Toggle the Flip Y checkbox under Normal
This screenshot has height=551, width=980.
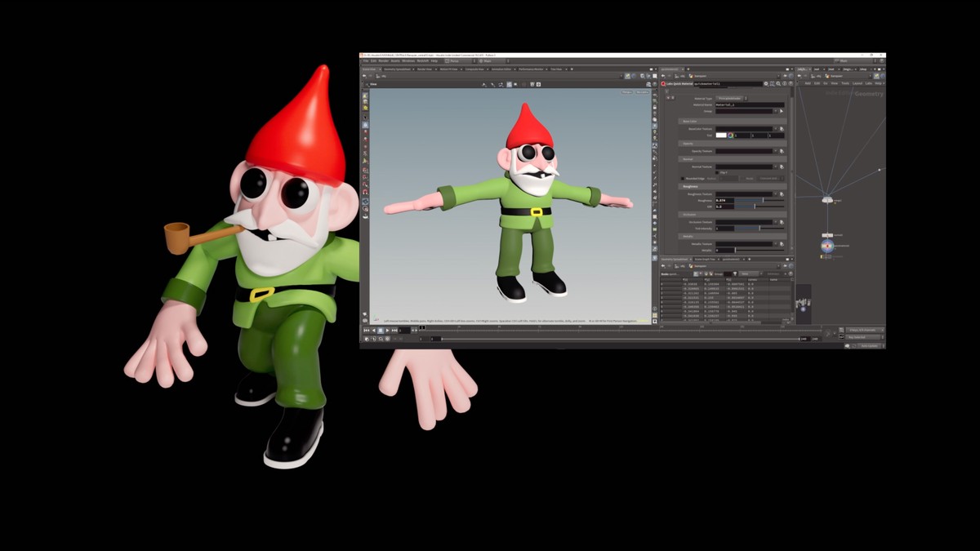point(717,172)
